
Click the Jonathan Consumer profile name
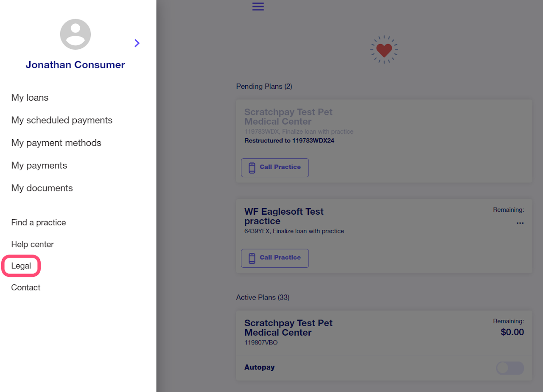coord(76,65)
